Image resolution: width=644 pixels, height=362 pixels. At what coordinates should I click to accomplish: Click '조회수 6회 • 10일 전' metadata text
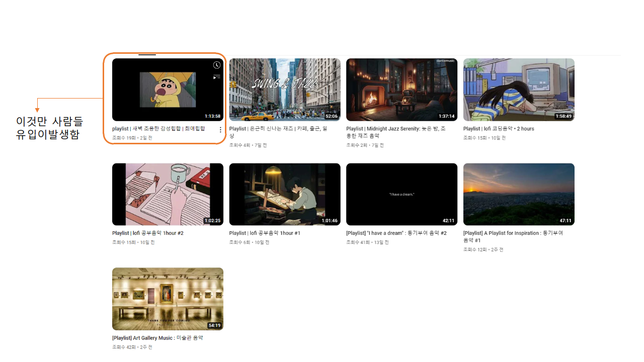tap(250, 242)
